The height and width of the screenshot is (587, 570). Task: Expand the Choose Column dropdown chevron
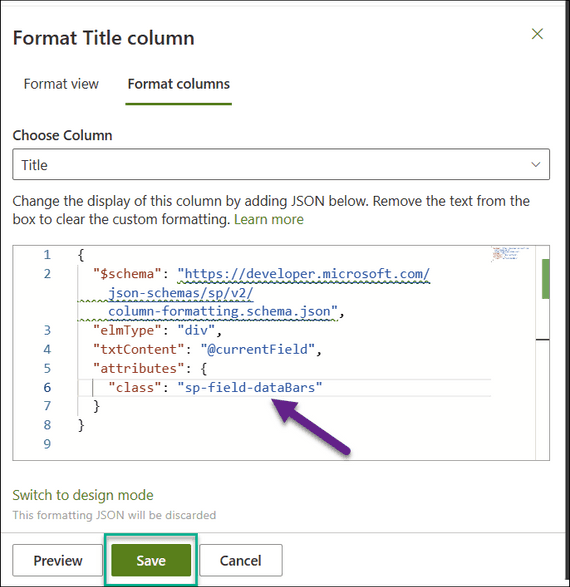536,164
